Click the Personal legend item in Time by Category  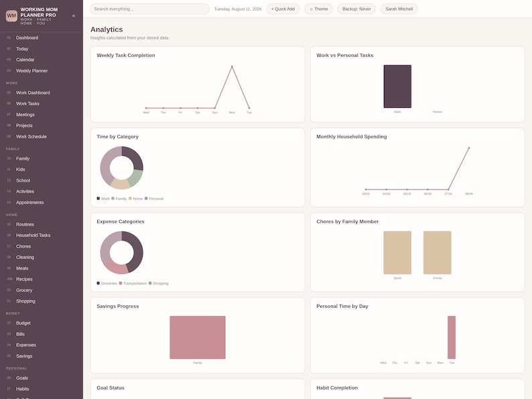(x=154, y=199)
